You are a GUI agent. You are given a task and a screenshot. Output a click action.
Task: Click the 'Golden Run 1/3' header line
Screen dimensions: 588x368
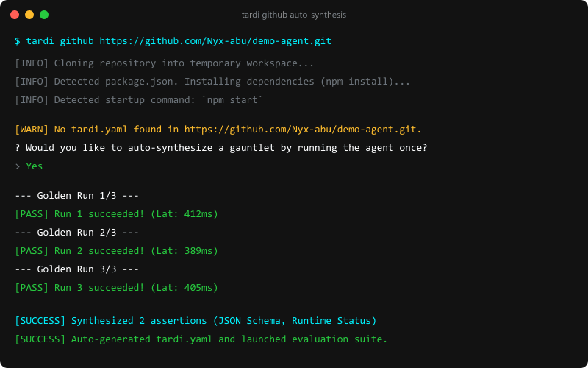tap(77, 196)
